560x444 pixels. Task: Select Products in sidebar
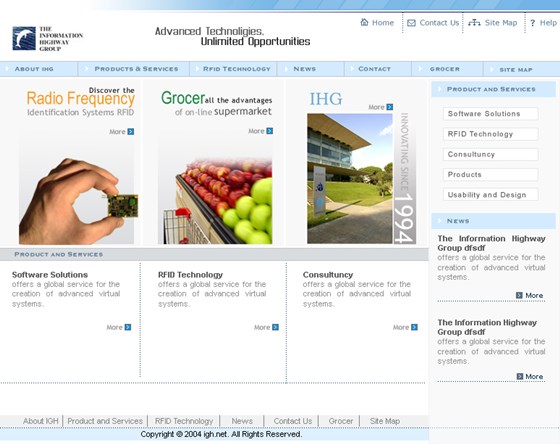[x=490, y=175]
